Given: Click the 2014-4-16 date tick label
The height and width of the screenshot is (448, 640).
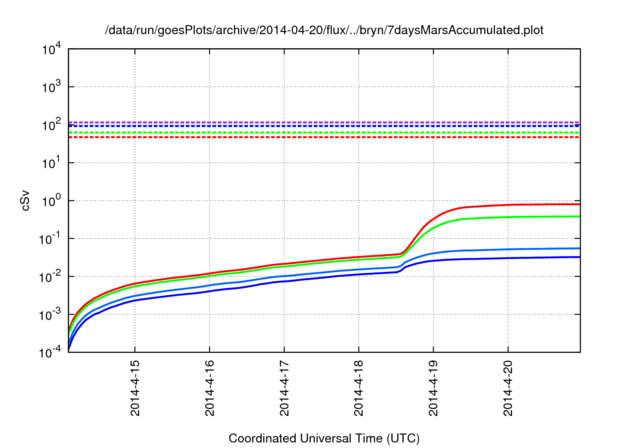Looking at the screenshot, I should [210, 388].
